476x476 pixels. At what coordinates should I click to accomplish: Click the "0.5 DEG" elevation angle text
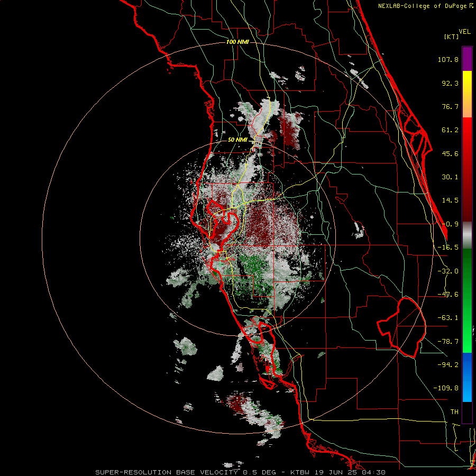click(259, 472)
